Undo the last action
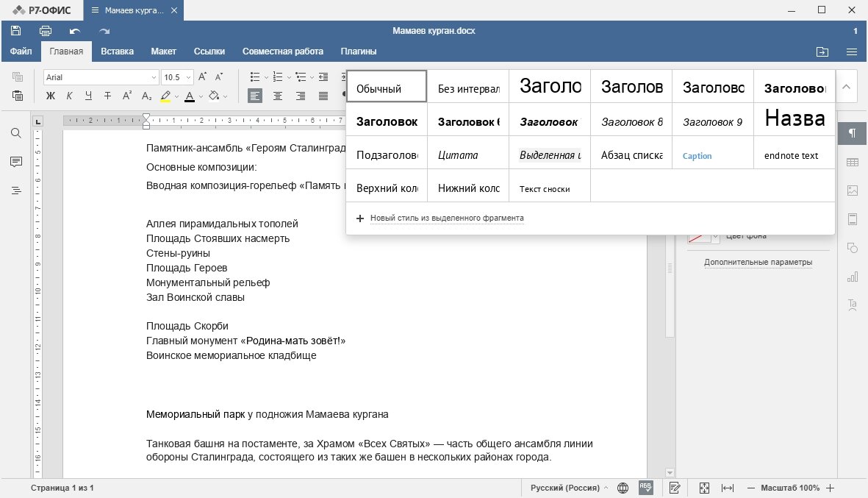 [x=75, y=31]
